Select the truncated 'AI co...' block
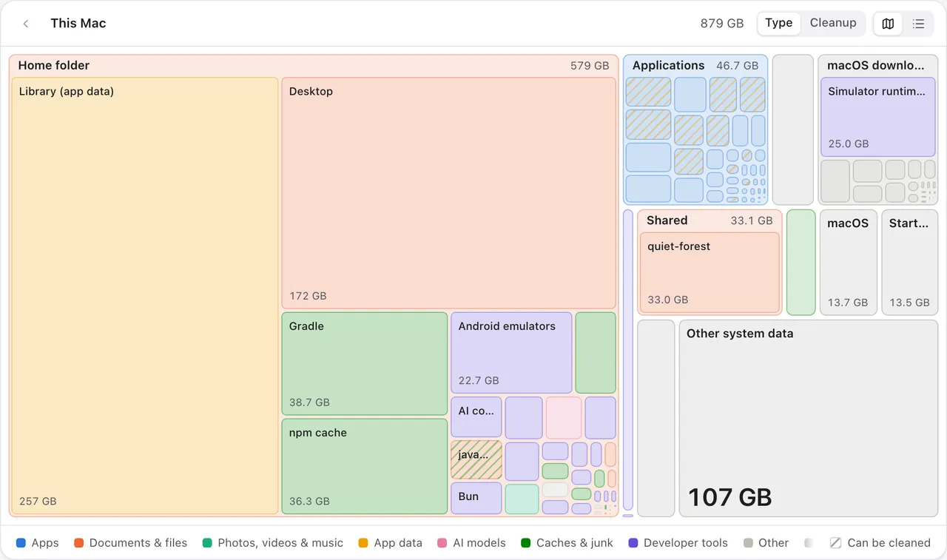Viewport: 947px width, 560px height. pos(476,417)
